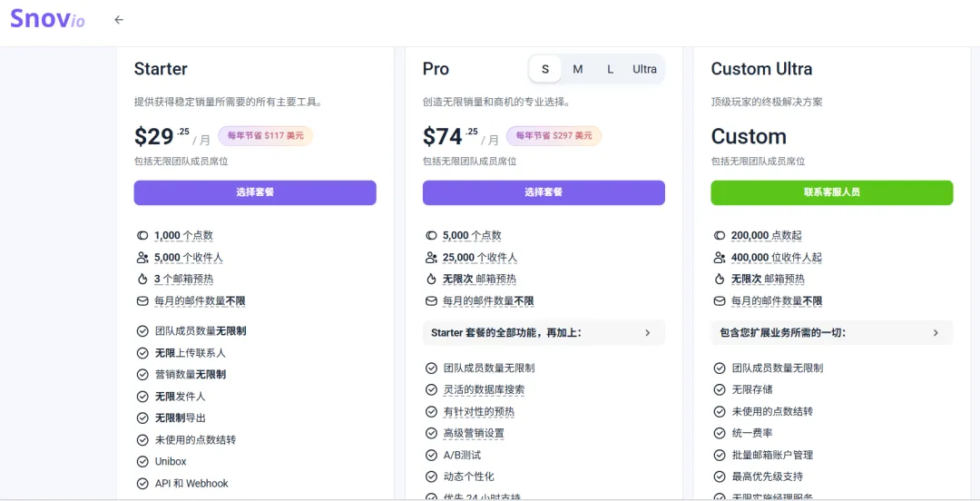Switch Pro plan to L size
Viewport: 980px width, 501px height.
610,69
